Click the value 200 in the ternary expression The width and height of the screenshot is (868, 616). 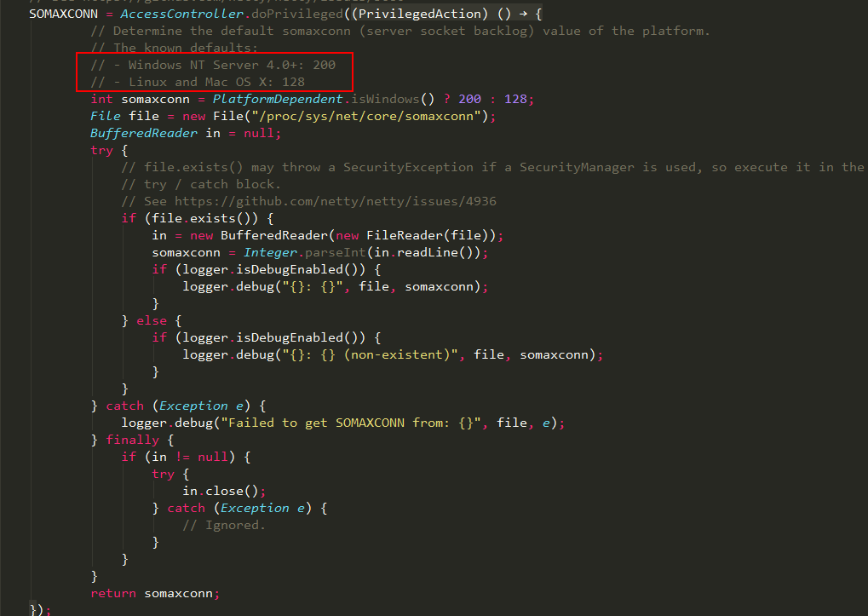tap(470, 99)
